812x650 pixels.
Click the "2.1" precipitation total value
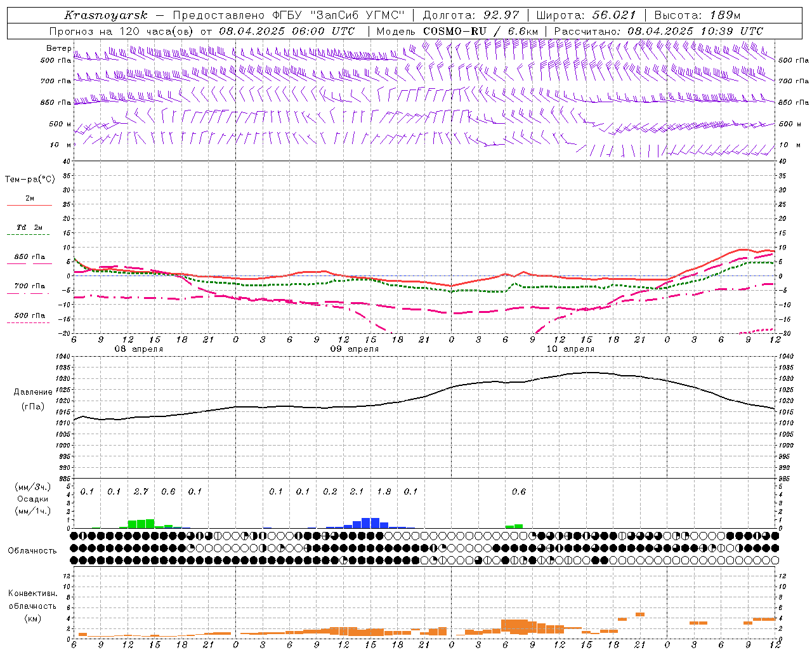click(357, 491)
